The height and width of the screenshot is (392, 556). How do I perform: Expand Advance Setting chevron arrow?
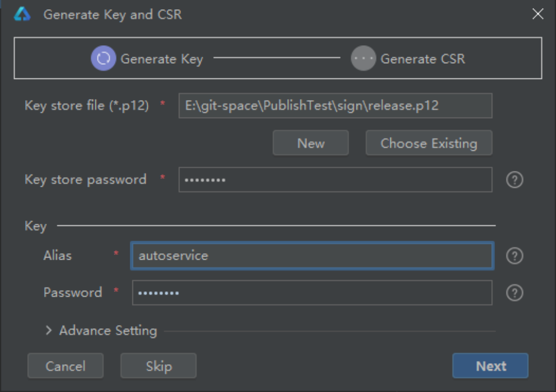tap(49, 330)
